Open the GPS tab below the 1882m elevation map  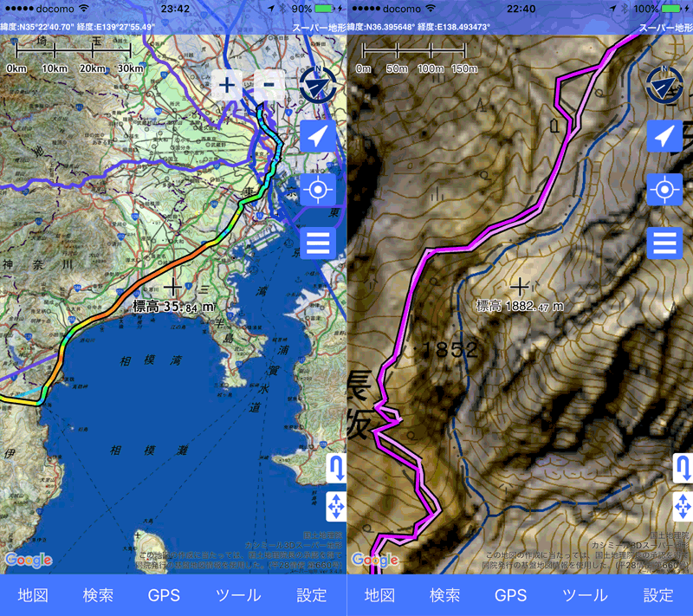[x=510, y=595]
